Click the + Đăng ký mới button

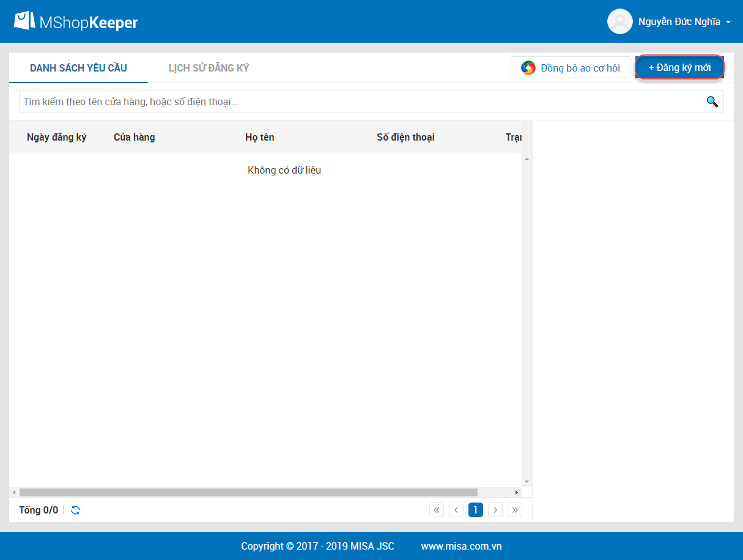(x=679, y=67)
